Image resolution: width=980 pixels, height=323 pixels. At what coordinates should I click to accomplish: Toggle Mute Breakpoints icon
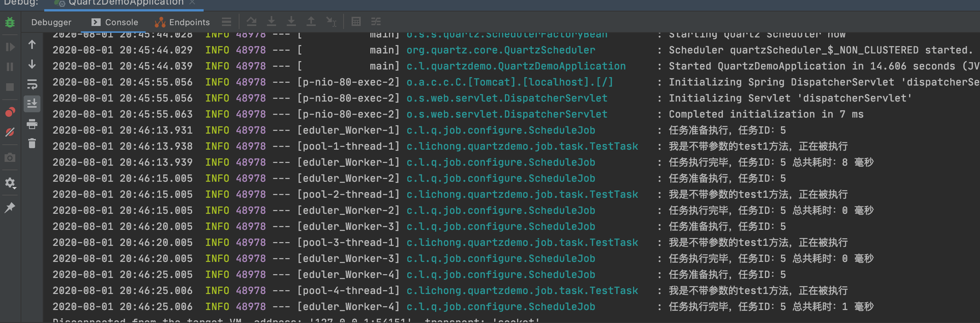point(10,132)
